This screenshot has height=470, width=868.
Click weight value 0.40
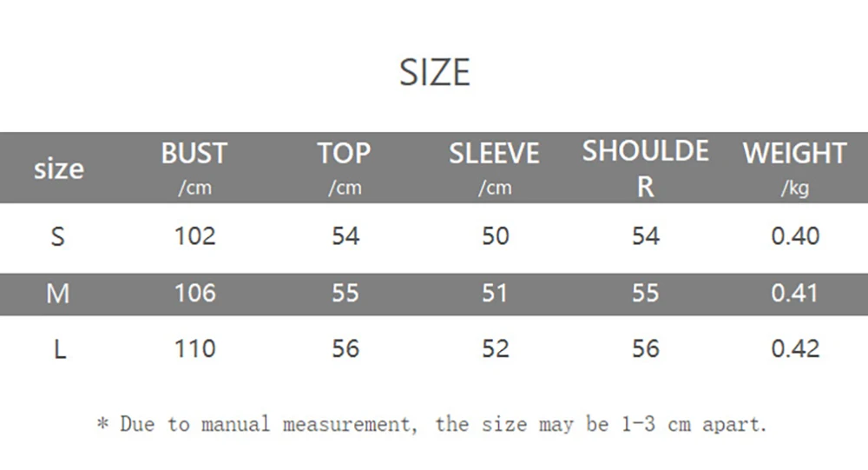[795, 236]
